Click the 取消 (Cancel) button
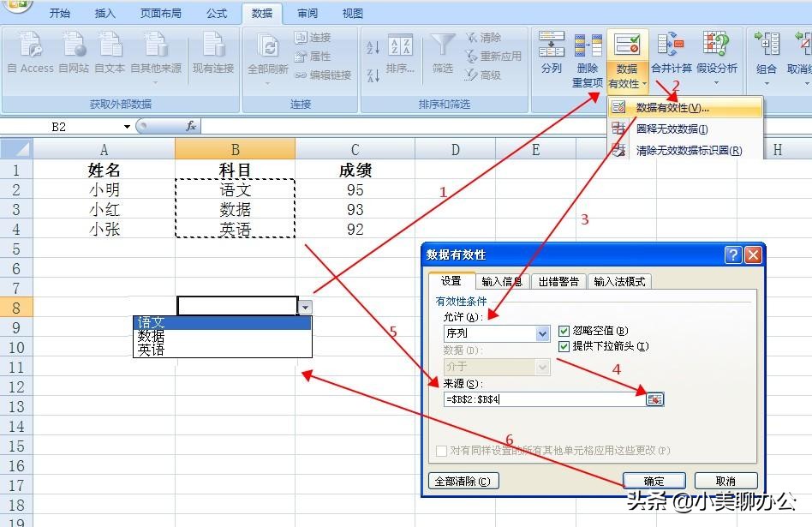This screenshot has width=812, height=527. pyautogui.click(x=725, y=481)
